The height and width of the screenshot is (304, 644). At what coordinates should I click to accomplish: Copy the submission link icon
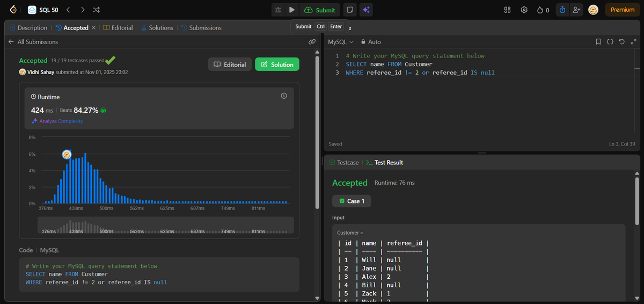pos(312,42)
